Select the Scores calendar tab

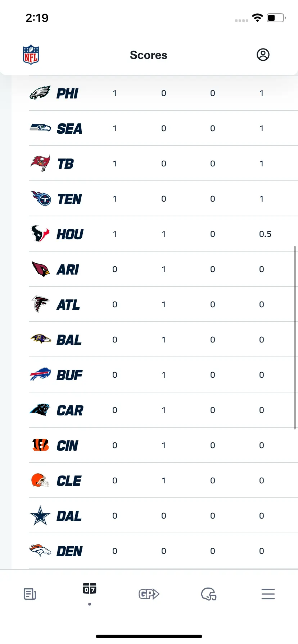pyautogui.click(x=90, y=588)
